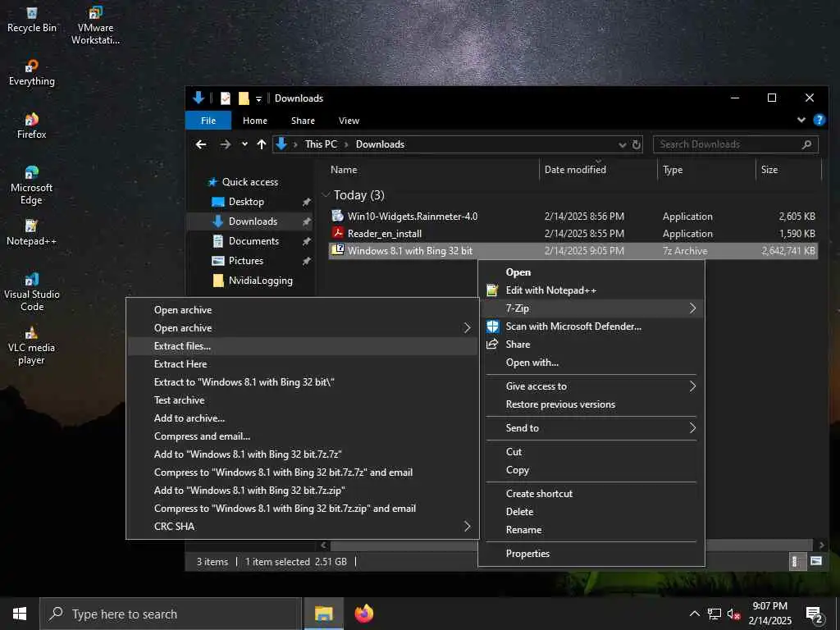Screen dimensions: 840x630
Task: Choose Add to archive...
Action: (x=303, y=418)
